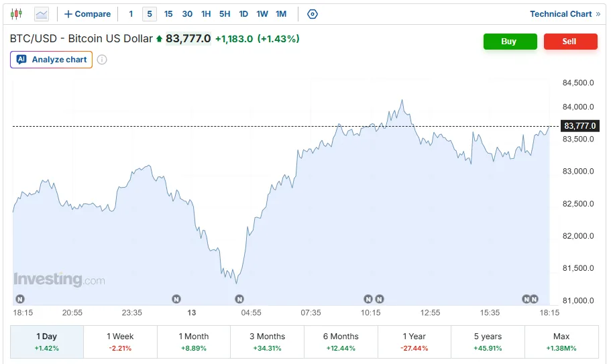Click the (+1.43%) percent change
The width and height of the screenshot is (611, 364).
(x=278, y=39)
